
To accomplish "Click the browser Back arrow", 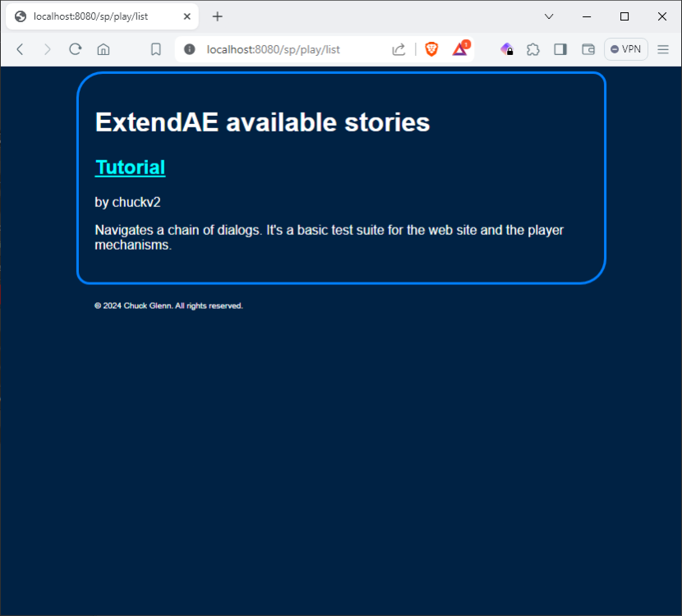I will [21, 49].
